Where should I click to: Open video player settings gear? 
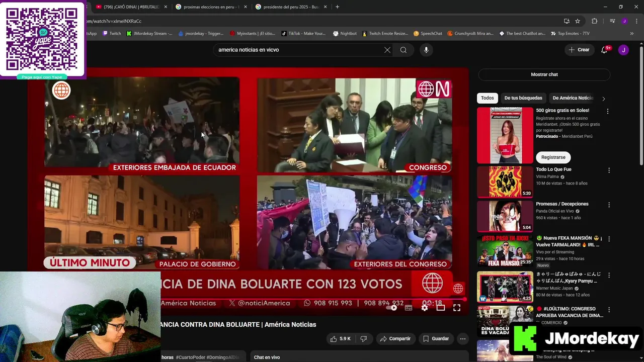point(425,308)
